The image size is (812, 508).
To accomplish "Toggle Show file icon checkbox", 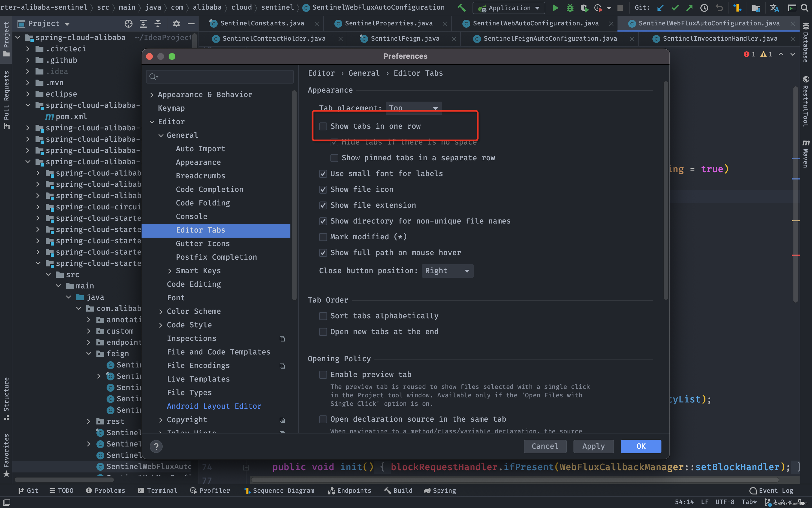I will point(323,189).
